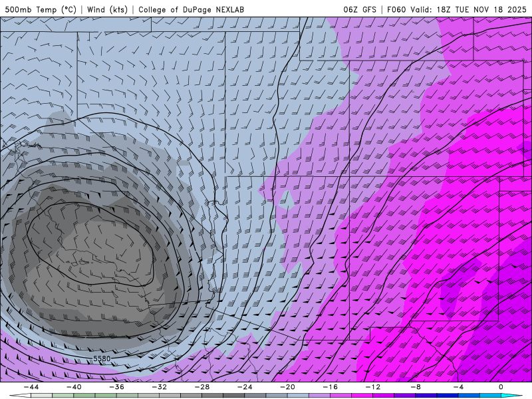Click the "-12" color bar tick label
This screenshot has width=532, height=399.
[x=373, y=387]
